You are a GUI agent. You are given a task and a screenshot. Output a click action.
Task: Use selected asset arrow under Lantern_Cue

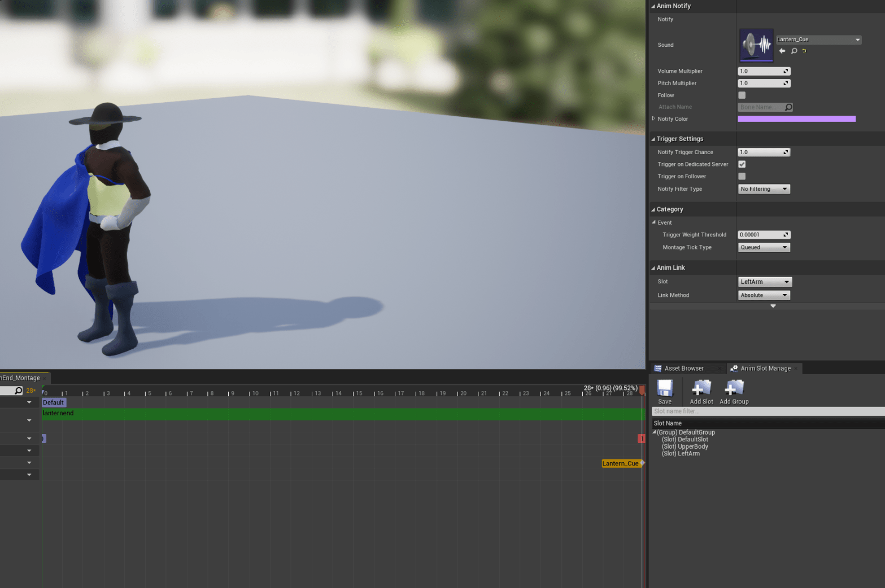pyautogui.click(x=782, y=51)
